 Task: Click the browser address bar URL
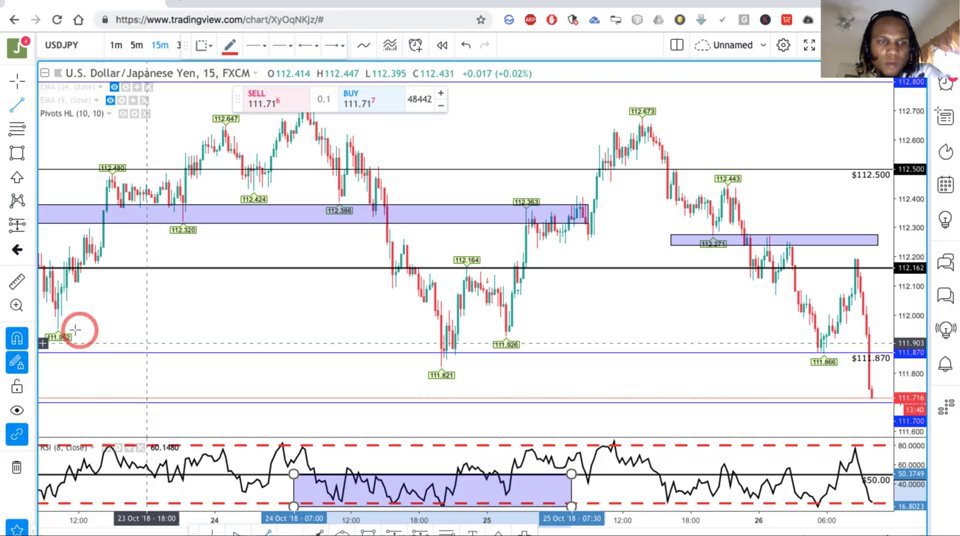220,20
